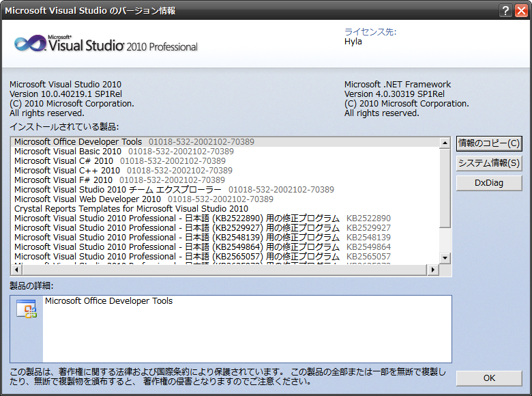Screen dimensions: 532x396
Task: Select the KB2529927 hotfix row
Action: click(225, 227)
